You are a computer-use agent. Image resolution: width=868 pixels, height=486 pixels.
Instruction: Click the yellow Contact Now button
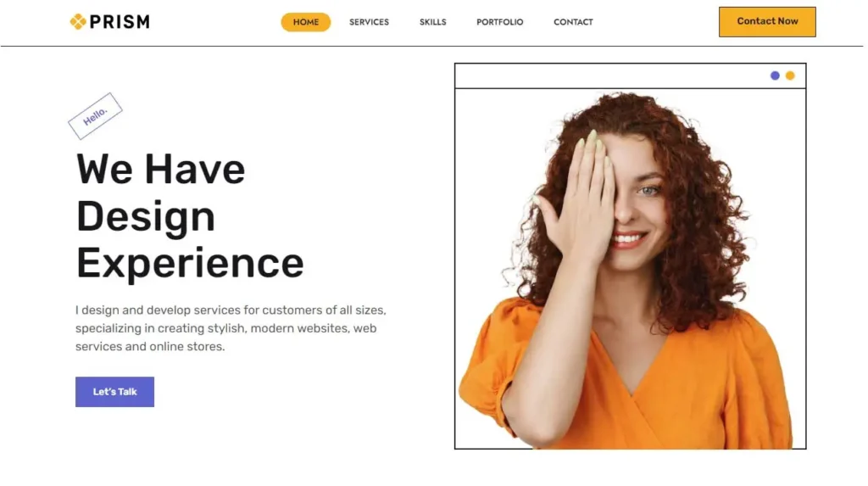(766, 21)
